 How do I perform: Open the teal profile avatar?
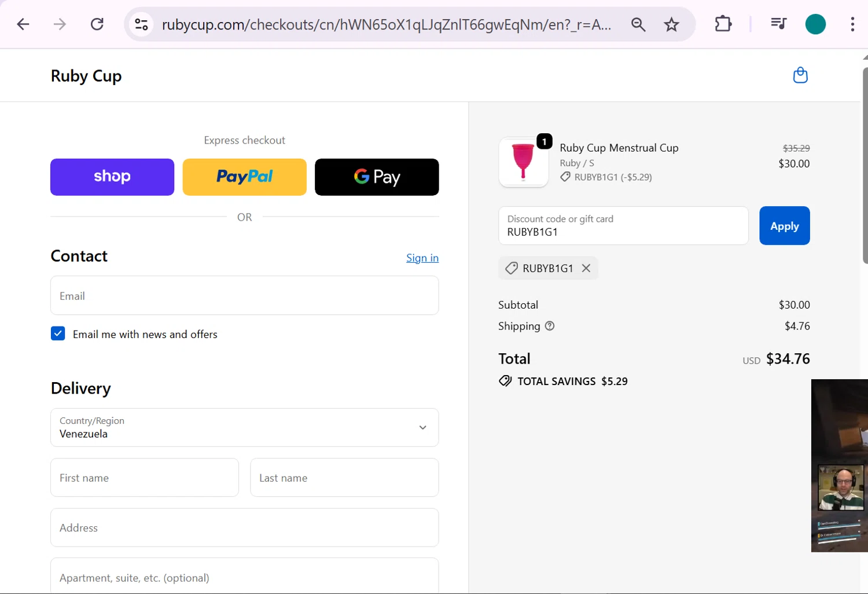[x=815, y=24]
